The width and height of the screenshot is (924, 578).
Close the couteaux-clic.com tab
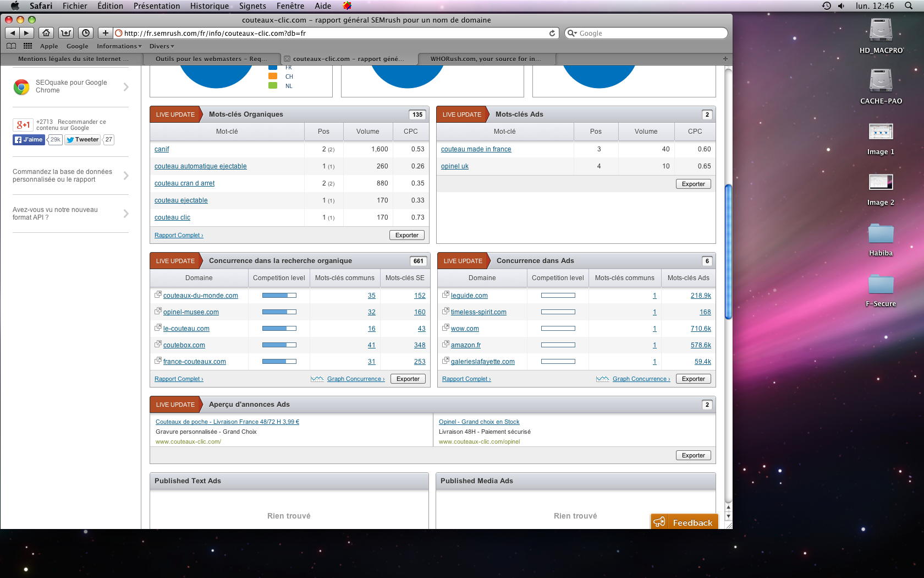coord(287,59)
